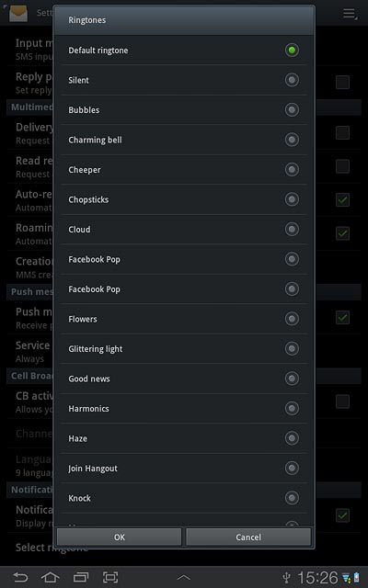Image resolution: width=368 pixels, height=588 pixels.
Task: Select the Default ringtone radio button
Action: tap(292, 50)
